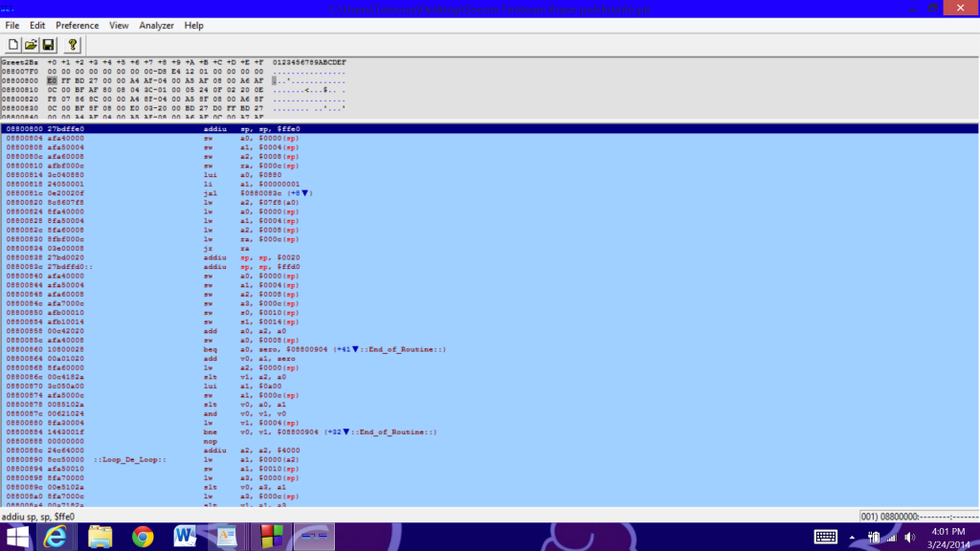The width and height of the screenshot is (980, 551).
Task: Click the Open file toolbar icon
Action: pos(31,45)
